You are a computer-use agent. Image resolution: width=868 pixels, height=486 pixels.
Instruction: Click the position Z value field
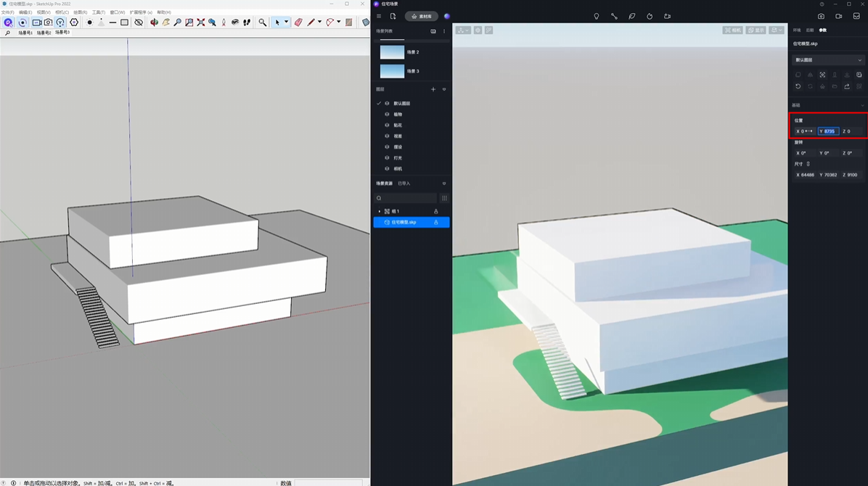tap(852, 131)
